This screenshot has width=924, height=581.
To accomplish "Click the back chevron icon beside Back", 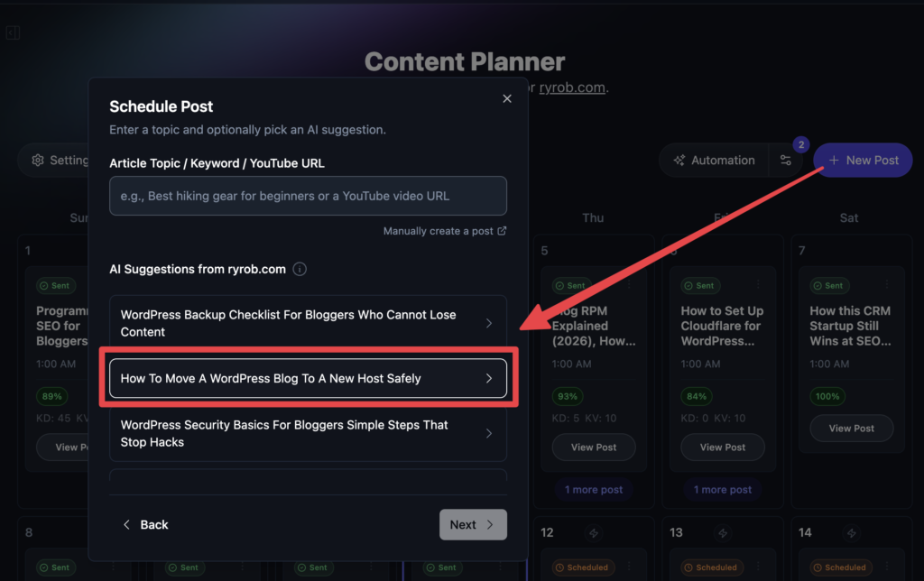I will click(x=126, y=524).
